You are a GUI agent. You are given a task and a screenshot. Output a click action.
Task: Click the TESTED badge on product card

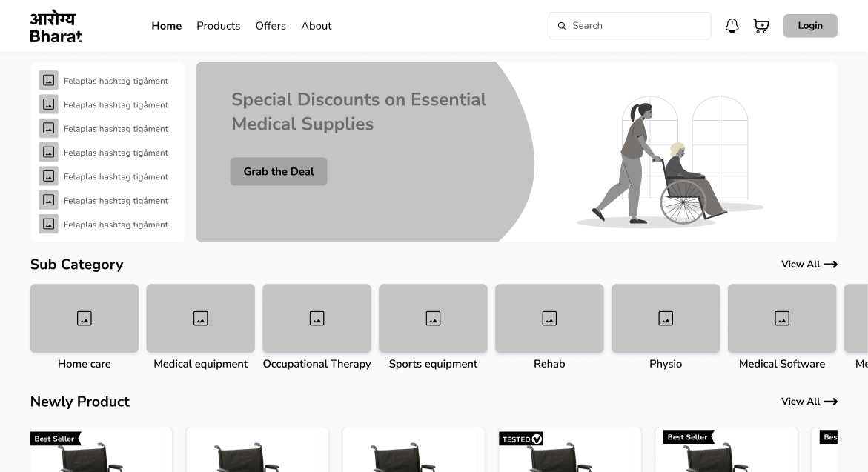point(522,439)
